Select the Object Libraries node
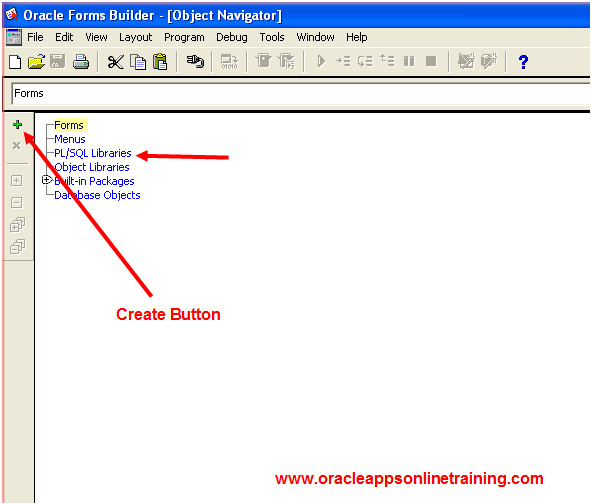Screen dimensions: 591x504 pyautogui.click(x=92, y=167)
